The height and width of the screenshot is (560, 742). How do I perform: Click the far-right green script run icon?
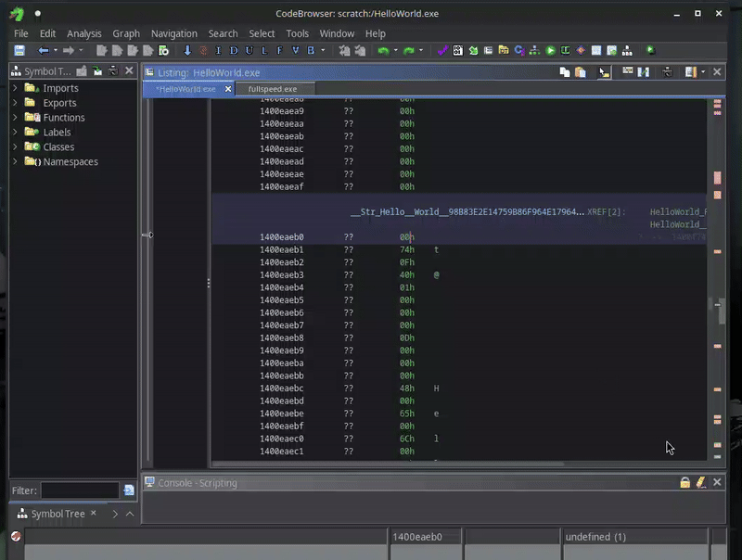[651, 50]
